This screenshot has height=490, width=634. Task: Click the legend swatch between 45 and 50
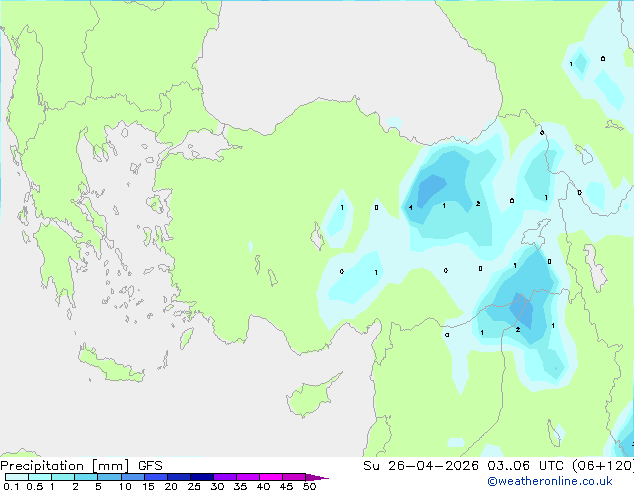click(x=294, y=477)
